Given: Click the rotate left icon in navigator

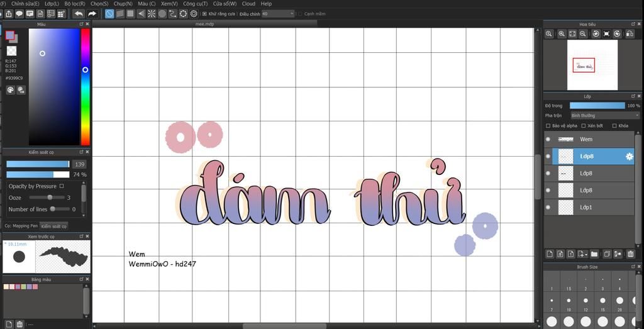Looking at the screenshot, I should coord(596,34).
